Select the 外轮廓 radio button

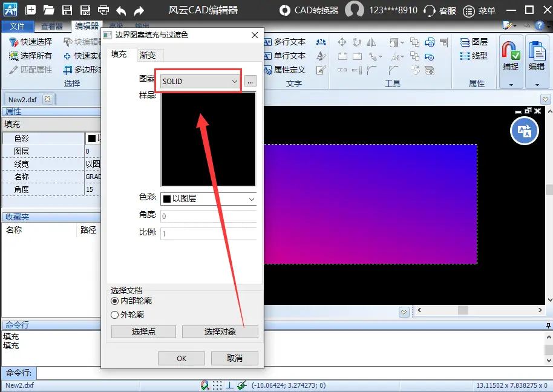tap(127, 315)
